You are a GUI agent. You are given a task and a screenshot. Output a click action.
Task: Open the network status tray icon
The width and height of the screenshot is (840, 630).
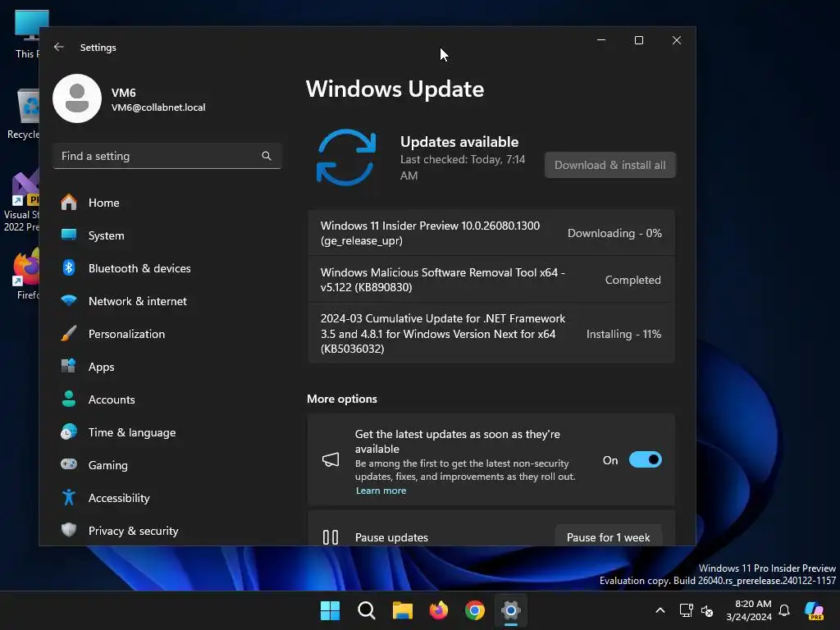point(687,610)
